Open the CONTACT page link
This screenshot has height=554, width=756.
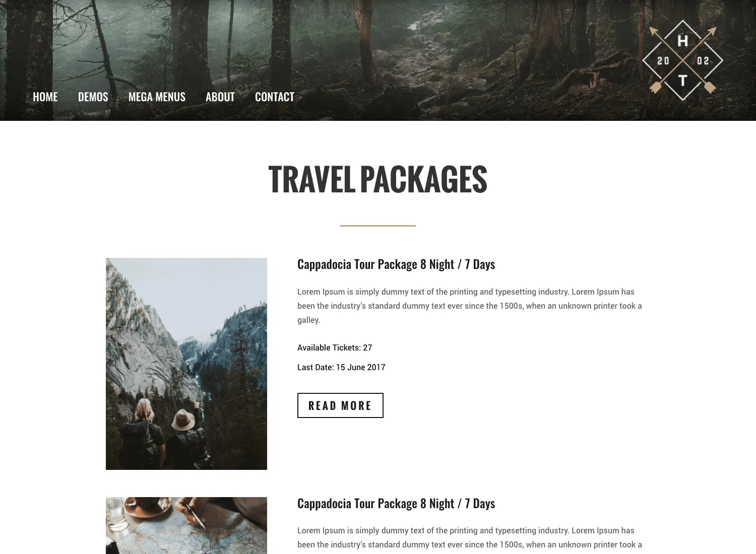click(x=275, y=97)
